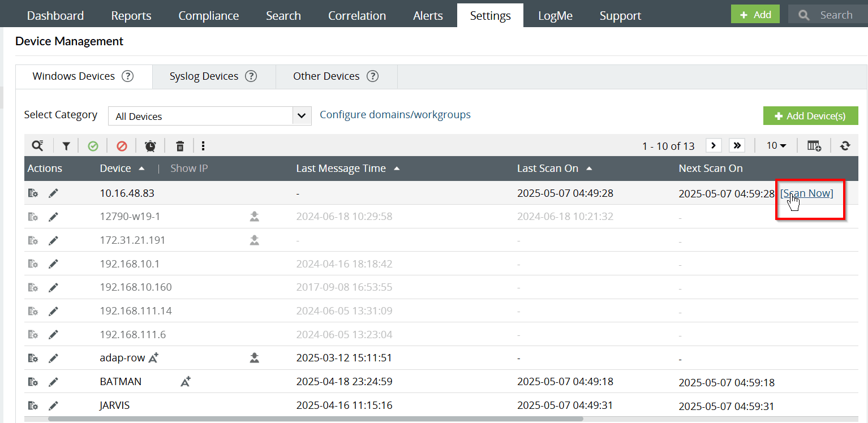
Task: Open the filter funnel icon
Action: pos(66,146)
